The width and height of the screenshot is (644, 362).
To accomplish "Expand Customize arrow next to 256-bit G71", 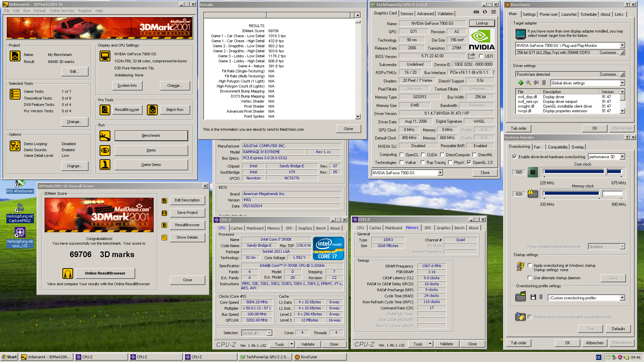I will 622,53.
